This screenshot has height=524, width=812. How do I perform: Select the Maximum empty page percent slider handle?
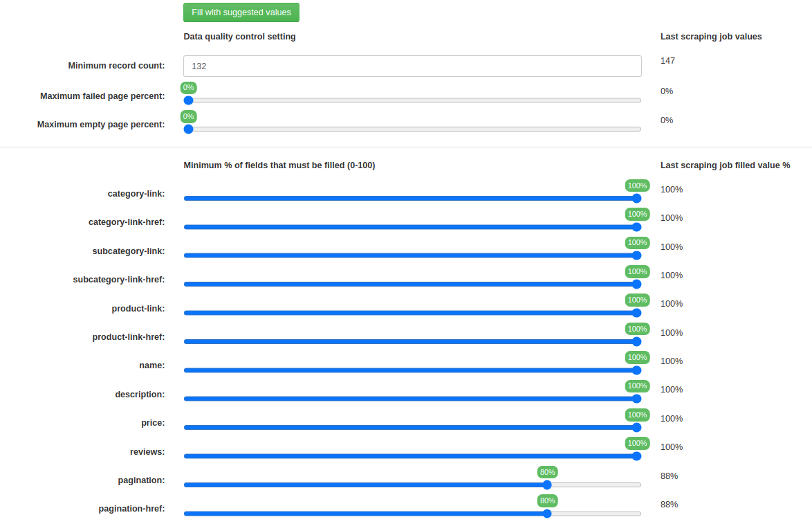click(x=188, y=129)
